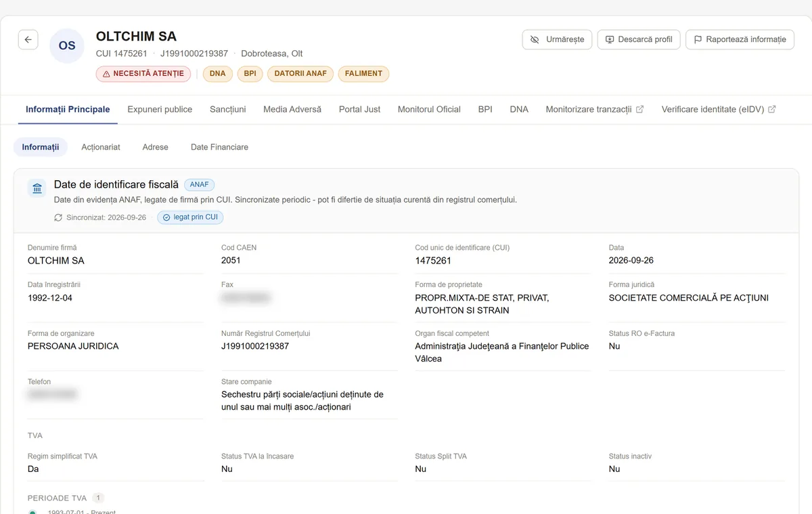Click Dobroteasa, Olt location text
The image size is (812, 514).
click(272, 53)
